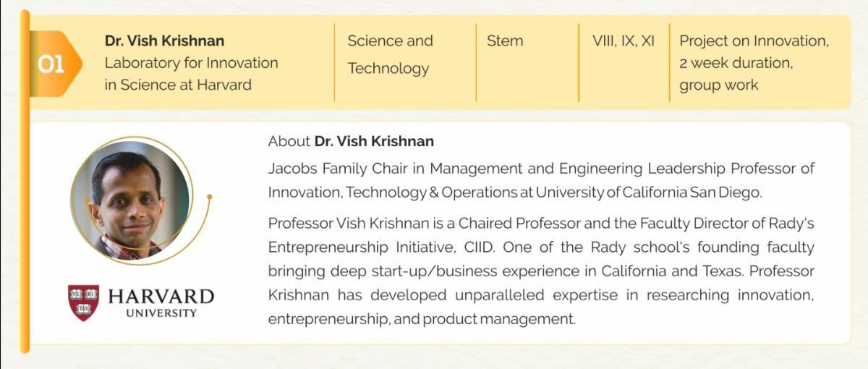Select the bold Dr. Vish Krishnan header name

tap(164, 41)
